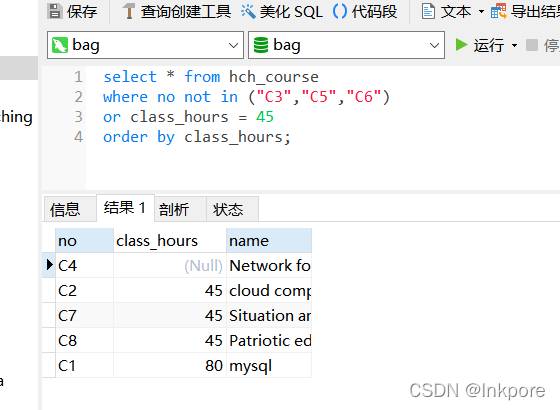Switch to the Result 1 (结果 1) tab

tap(125, 208)
